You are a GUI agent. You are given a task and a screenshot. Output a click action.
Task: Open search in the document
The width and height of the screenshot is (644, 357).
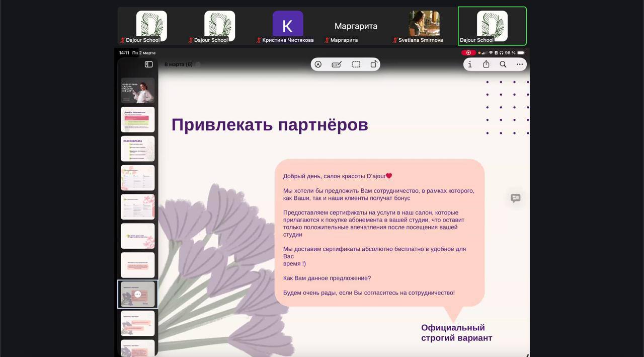[x=503, y=64]
